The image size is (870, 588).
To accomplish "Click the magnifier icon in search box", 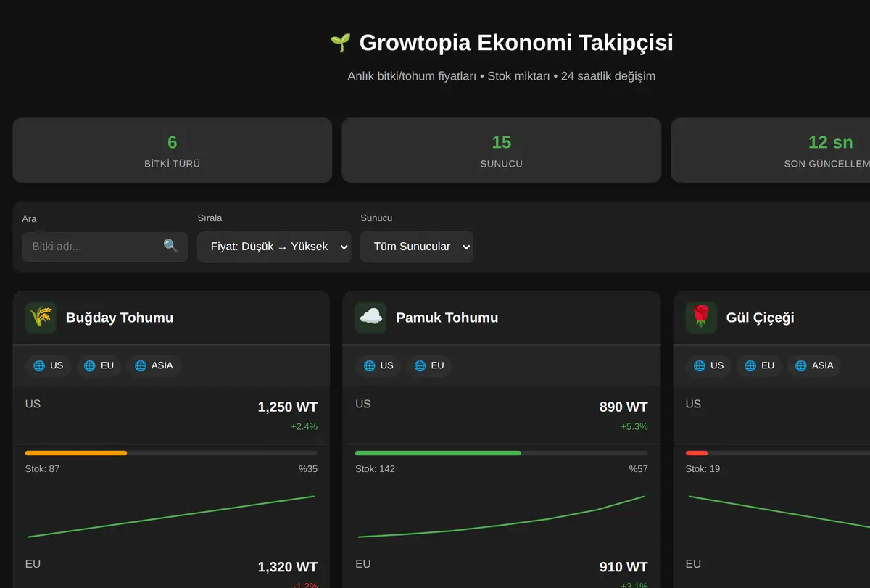I will coord(170,246).
